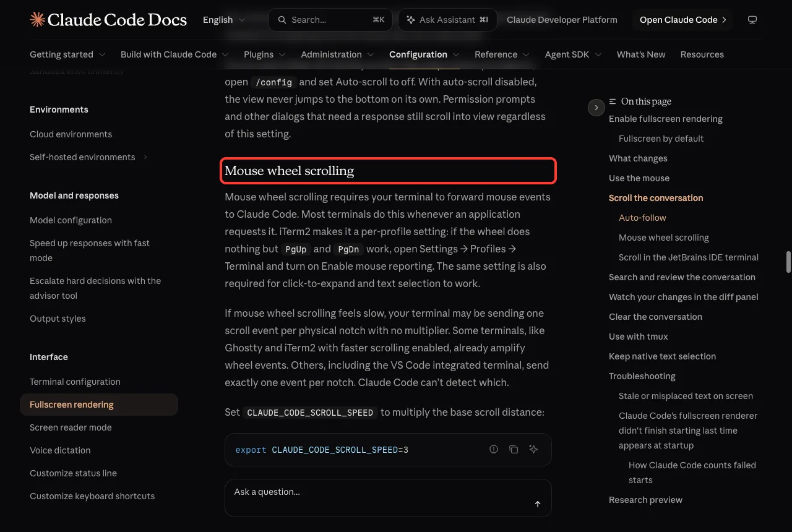Viewport: 792px width, 532px height.
Task: Open the Administration dropdown
Action: click(337, 54)
